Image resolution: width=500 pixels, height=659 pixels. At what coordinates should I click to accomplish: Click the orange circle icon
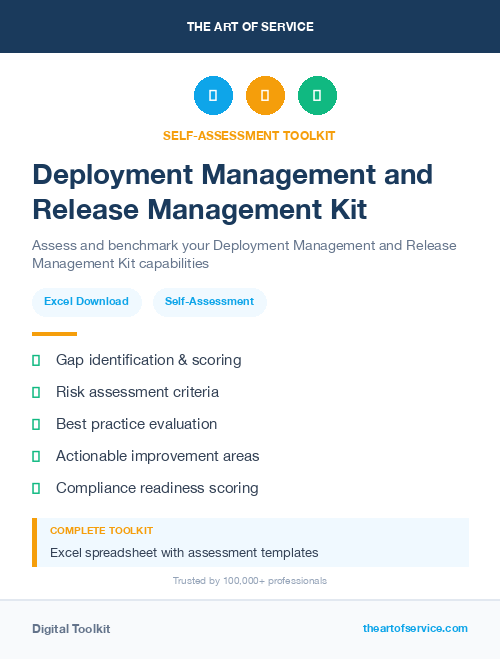point(265,95)
